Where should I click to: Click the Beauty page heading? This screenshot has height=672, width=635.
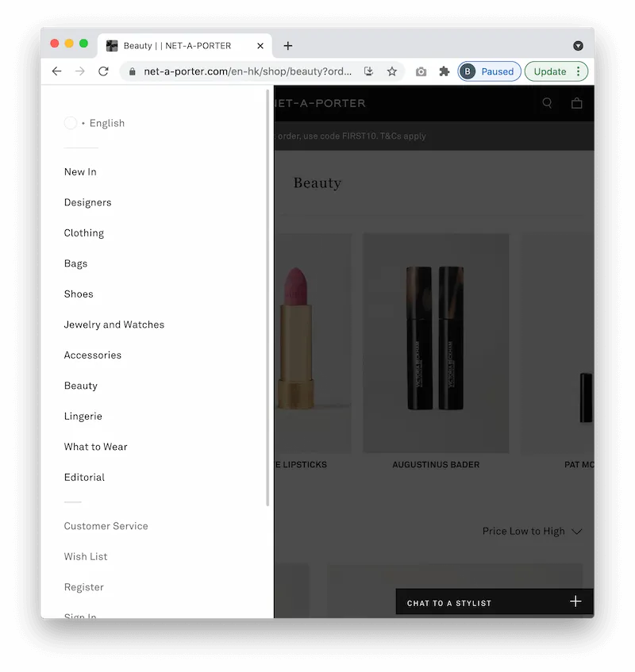click(317, 183)
